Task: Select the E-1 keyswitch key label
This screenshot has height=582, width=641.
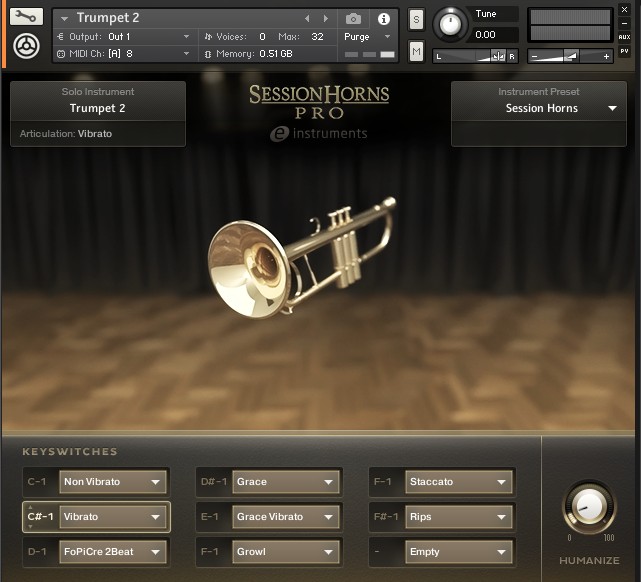Action: click(210, 517)
